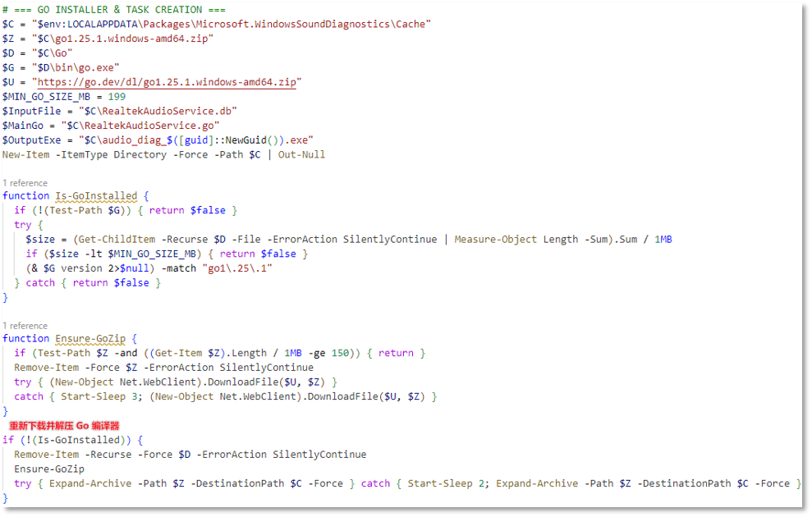Open the go.dev download URL link
Screen dimensions: 812x517
169,82
